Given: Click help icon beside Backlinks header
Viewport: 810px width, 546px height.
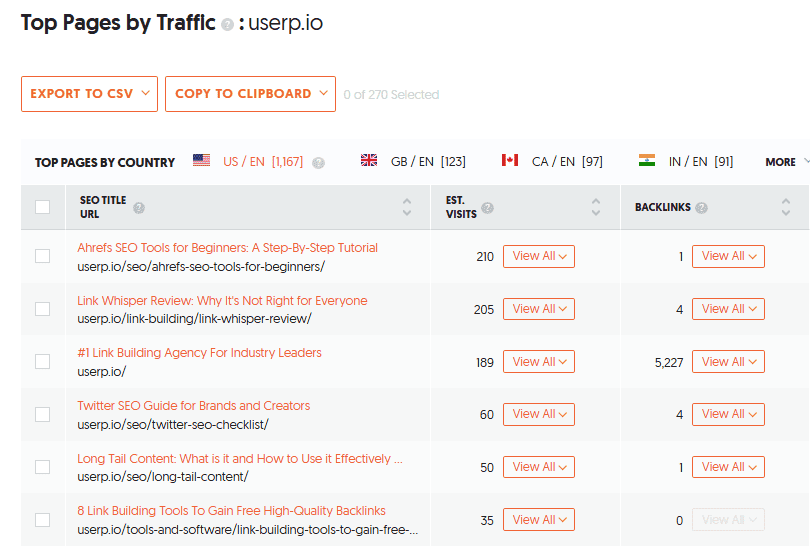Looking at the screenshot, I should tap(701, 208).
